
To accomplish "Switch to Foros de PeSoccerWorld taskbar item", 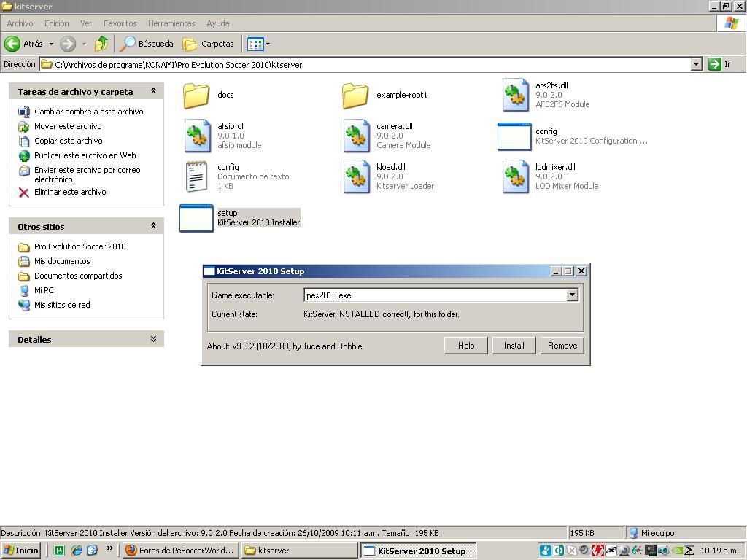I will [x=181, y=551].
